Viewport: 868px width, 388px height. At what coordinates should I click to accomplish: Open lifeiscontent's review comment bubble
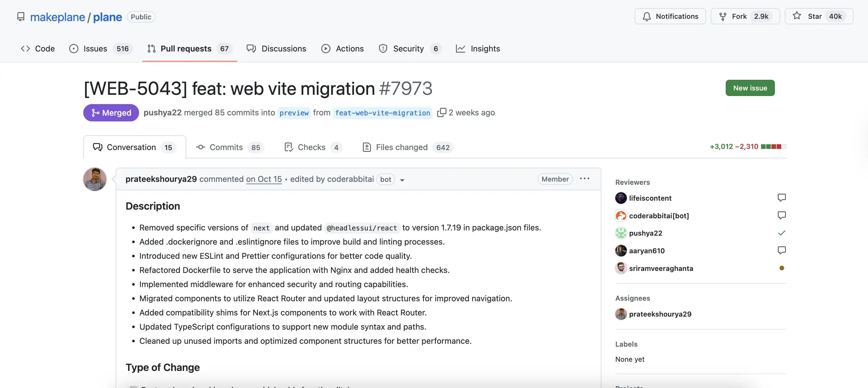point(782,198)
